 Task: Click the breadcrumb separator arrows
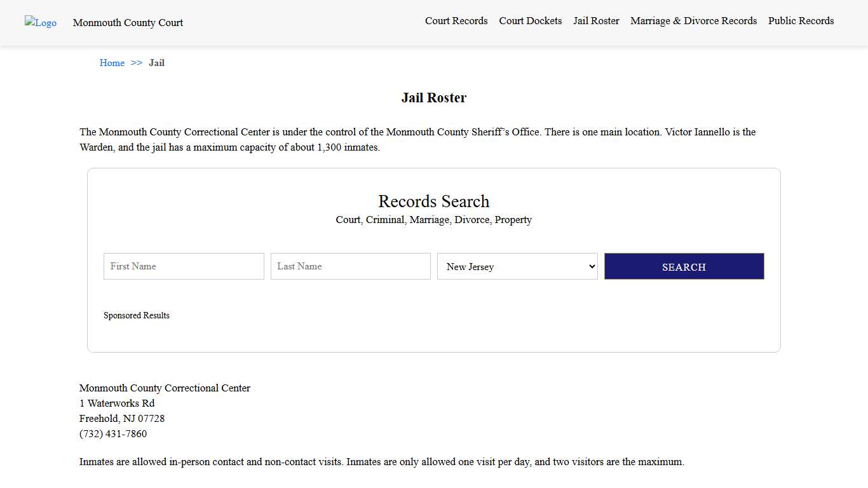tap(137, 63)
